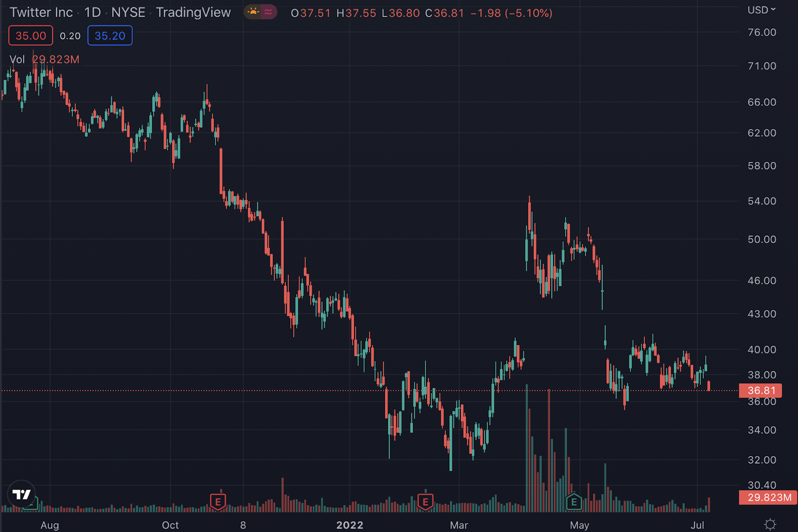
Task: Click the close value C36.81
Action: pos(444,13)
